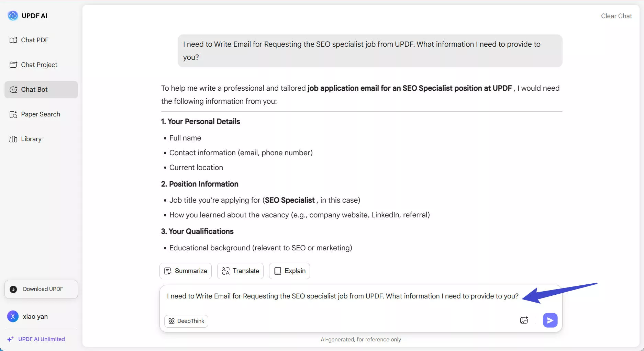
Task: Navigate to Chat Project in the left menu
Action: (39, 65)
